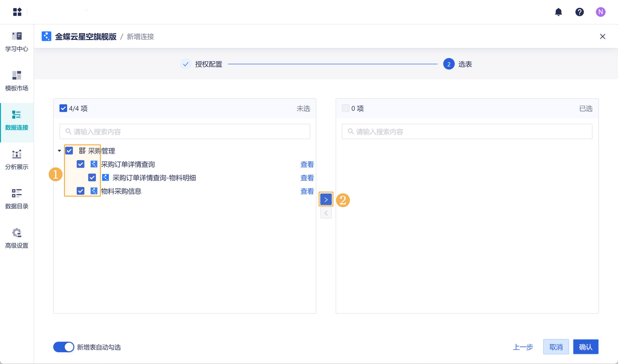
Task: Collapse the 采购管理 tree node
Action: tap(59, 151)
